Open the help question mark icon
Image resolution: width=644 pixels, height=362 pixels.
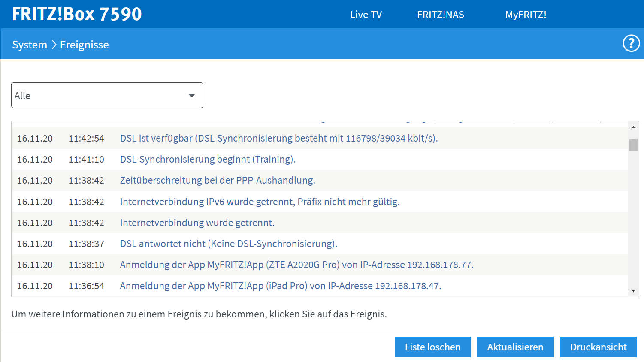click(631, 43)
